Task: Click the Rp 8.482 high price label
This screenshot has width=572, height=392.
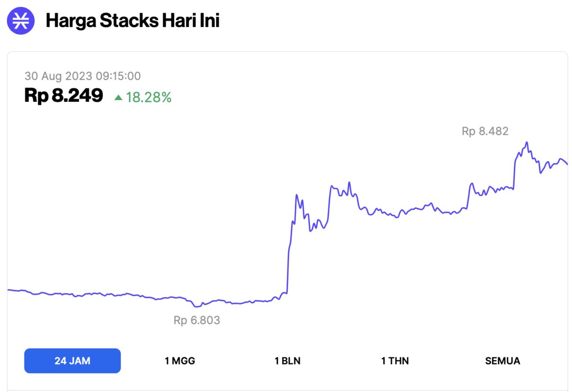Action: 486,131
